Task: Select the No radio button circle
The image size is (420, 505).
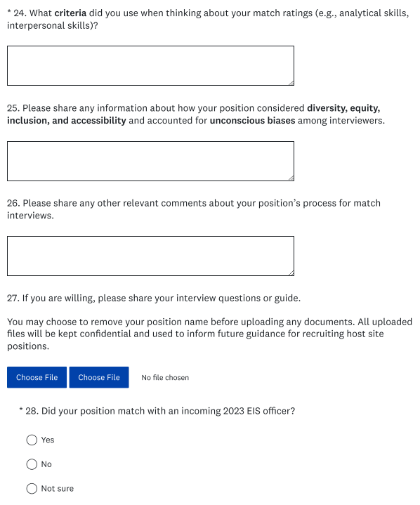Action: pyautogui.click(x=32, y=464)
